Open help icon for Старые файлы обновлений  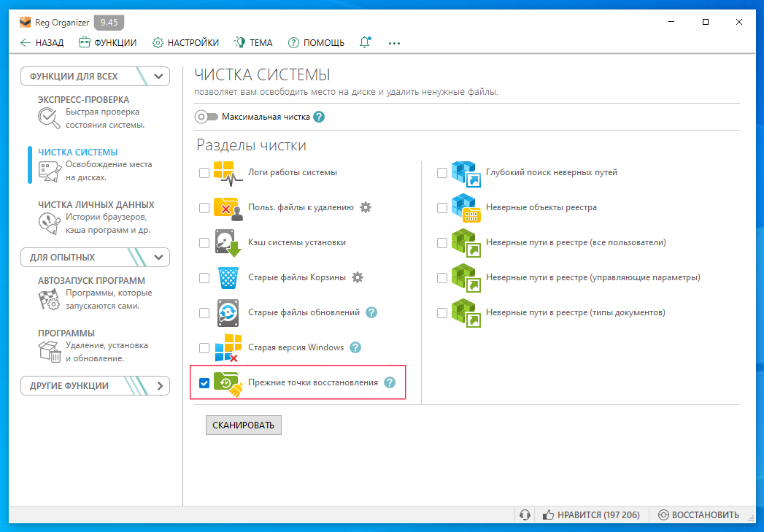click(371, 312)
